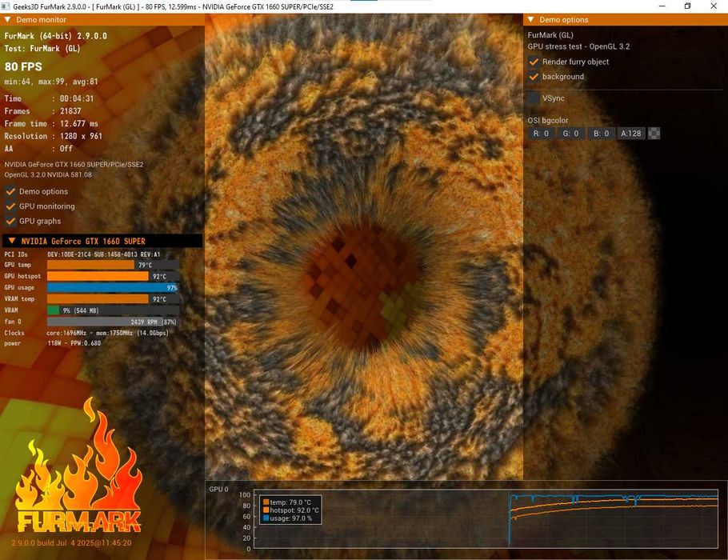
Task: Click the orange hotspot legend square
Action: pos(266,510)
